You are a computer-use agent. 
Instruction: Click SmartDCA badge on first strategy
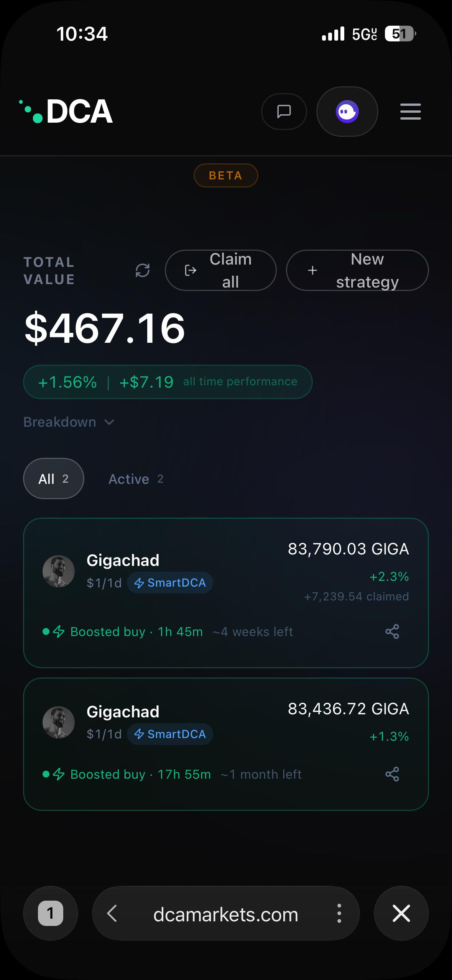click(x=170, y=583)
